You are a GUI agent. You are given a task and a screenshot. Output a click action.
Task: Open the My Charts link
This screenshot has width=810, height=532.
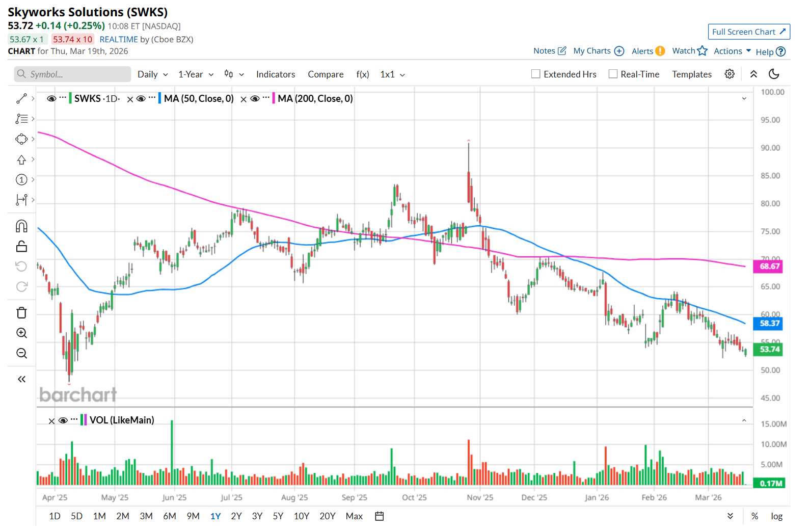click(592, 51)
